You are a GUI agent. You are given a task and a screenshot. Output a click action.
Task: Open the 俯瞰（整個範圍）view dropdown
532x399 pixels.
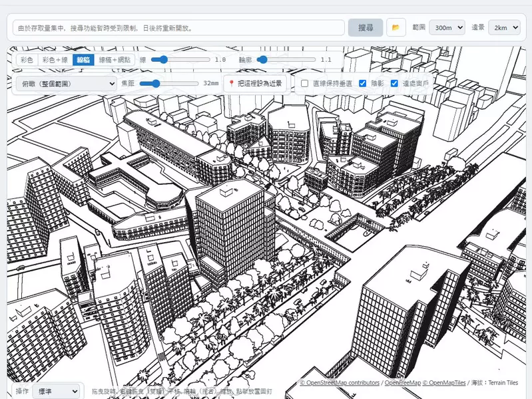(67, 84)
